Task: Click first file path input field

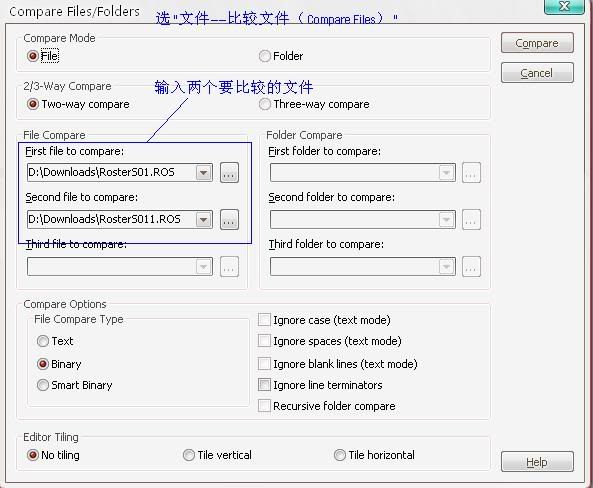Action: [112, 173]
